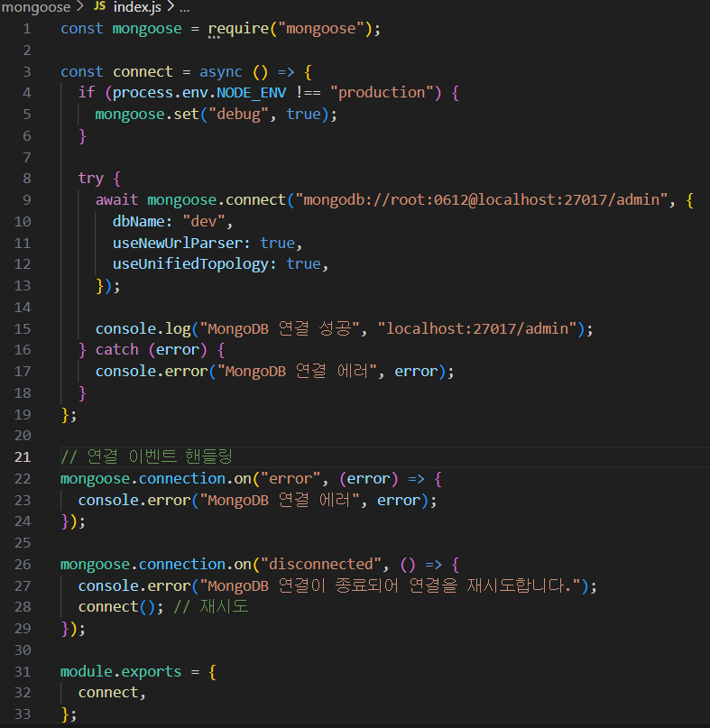Click the "disconnected" event string
Viewport: 710px width, 728px height.
click(320, 564)
